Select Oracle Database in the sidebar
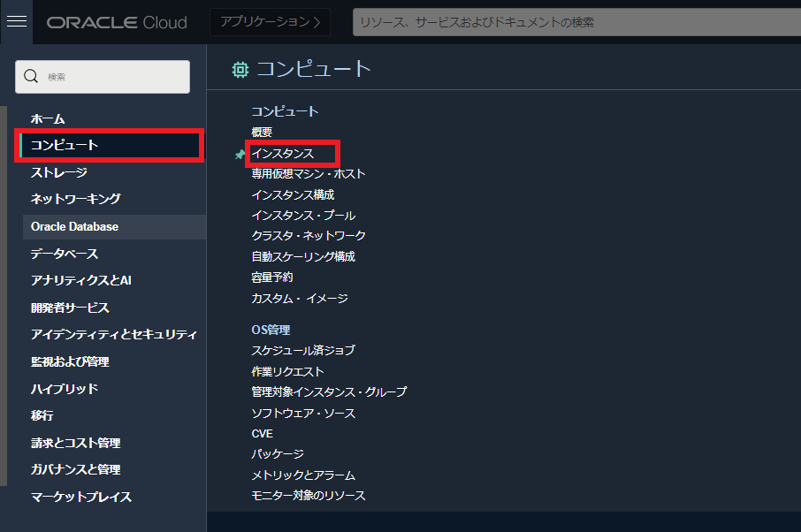Viewport: 801px width, 532px height. tap(75, 226)
